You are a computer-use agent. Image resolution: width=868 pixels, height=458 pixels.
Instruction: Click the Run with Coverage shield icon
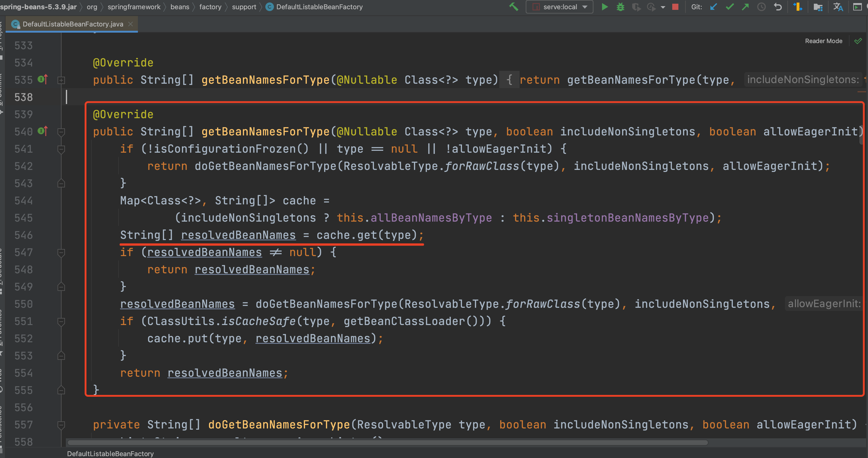point(636,7)
